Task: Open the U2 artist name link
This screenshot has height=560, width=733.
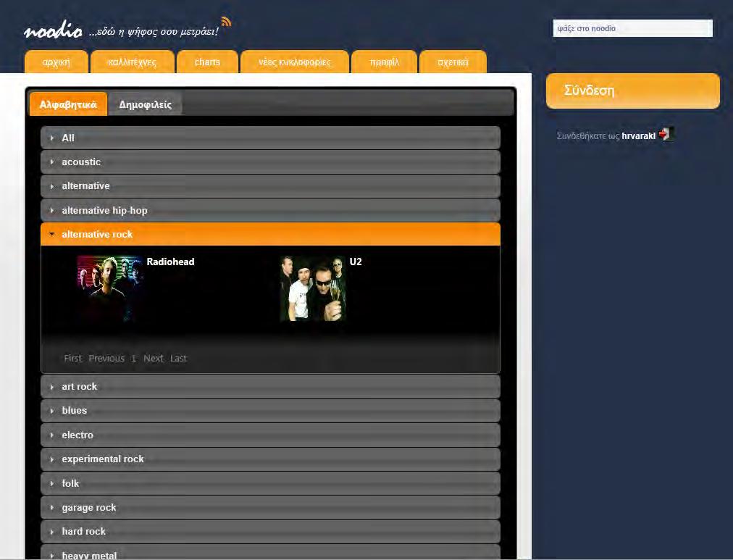Action: tap(356, 262)
